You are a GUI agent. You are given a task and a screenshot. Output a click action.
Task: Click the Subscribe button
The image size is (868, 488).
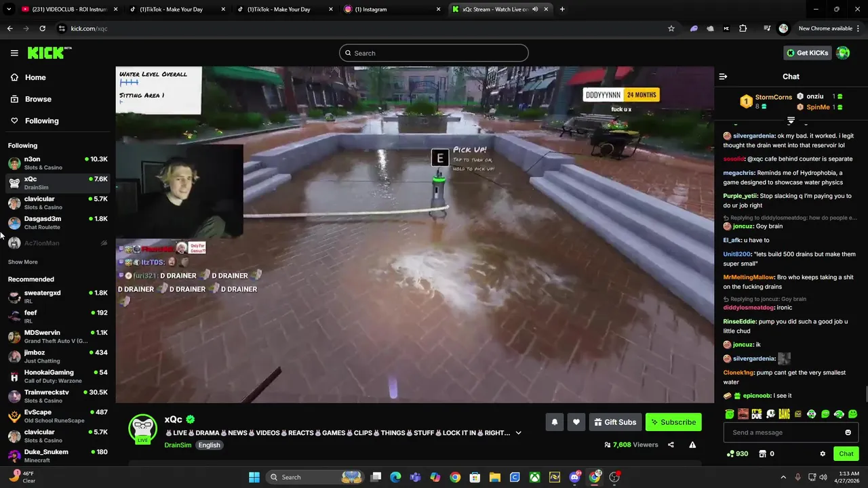(x=673, y=422)
